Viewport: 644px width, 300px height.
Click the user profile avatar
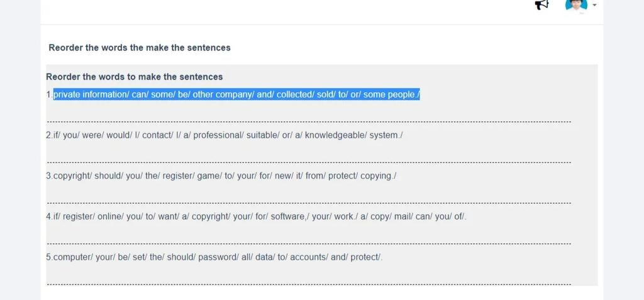point(576,4)
